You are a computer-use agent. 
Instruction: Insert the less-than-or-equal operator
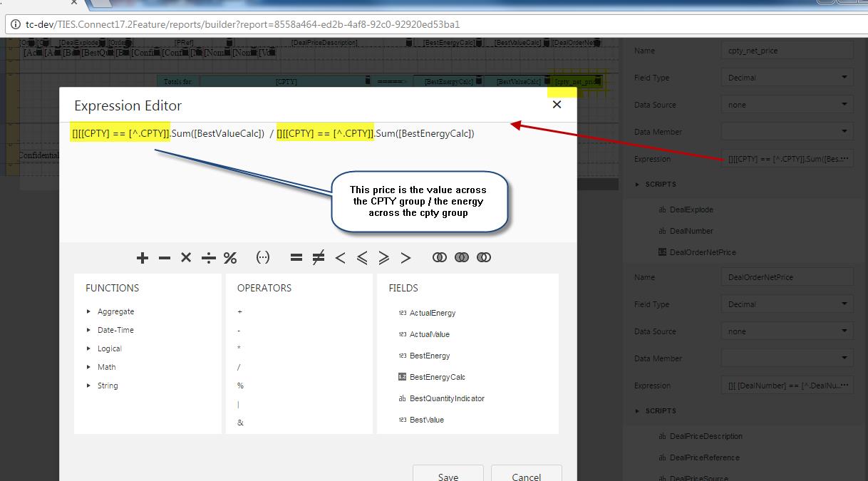362,258
